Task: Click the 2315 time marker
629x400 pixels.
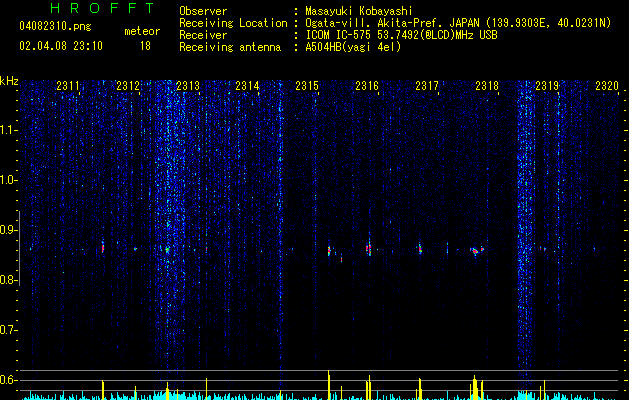Action: coord(307,86)
